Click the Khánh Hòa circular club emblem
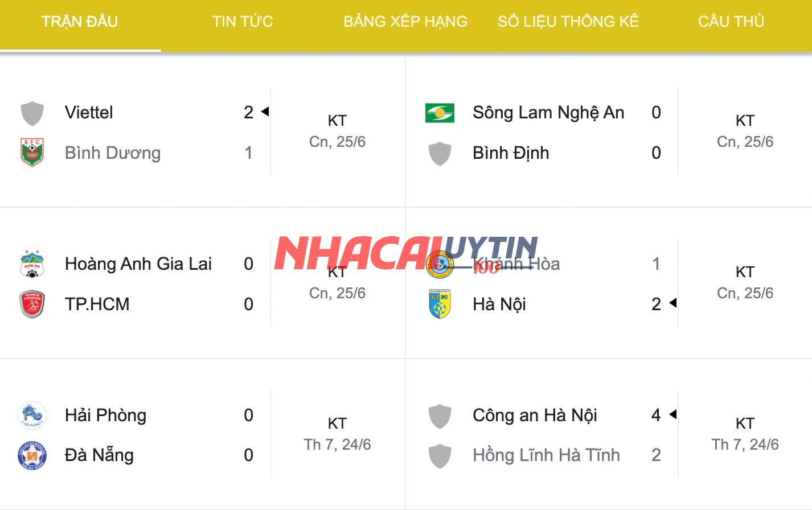This screenshot has width=812, height=510. 439,264
